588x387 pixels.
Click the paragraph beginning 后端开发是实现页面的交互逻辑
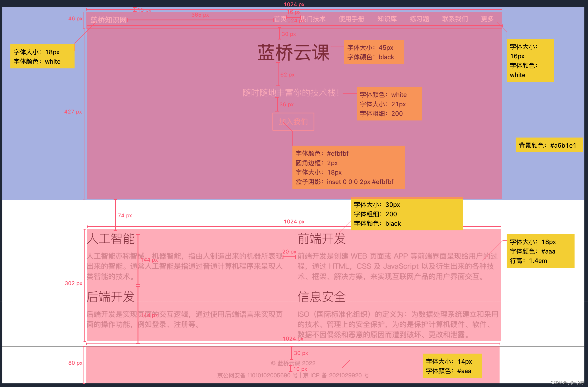tap(184, 319)
